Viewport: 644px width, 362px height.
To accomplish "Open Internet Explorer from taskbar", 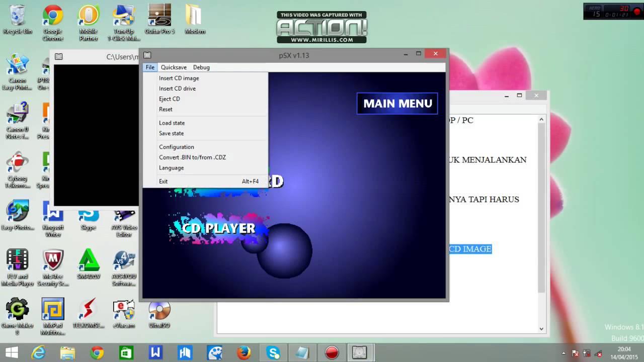I will 38,352.
